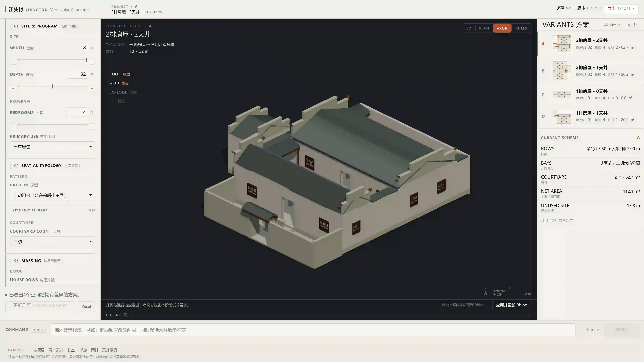Click 保存 SAVE in header
This screenshot has height=362, width=644.
pyautogui.click(x=565, y=8)
